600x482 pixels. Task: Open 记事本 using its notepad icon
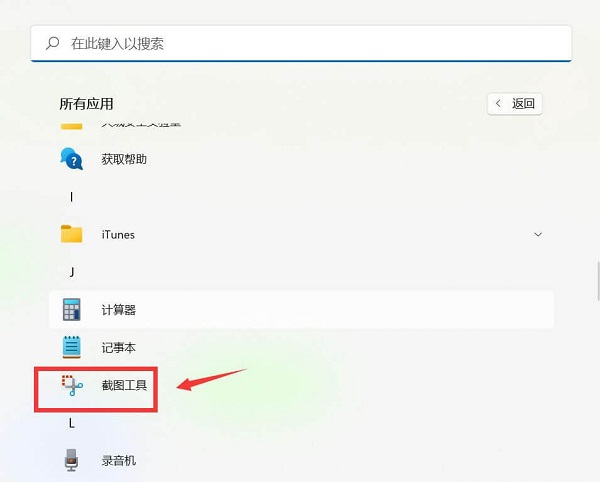(x=71, y=347)
